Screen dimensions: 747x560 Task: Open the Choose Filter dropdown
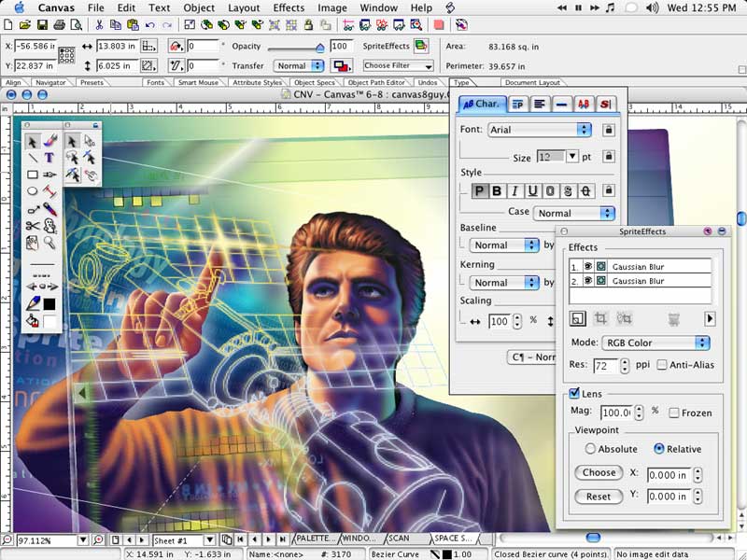pos(399,66)
